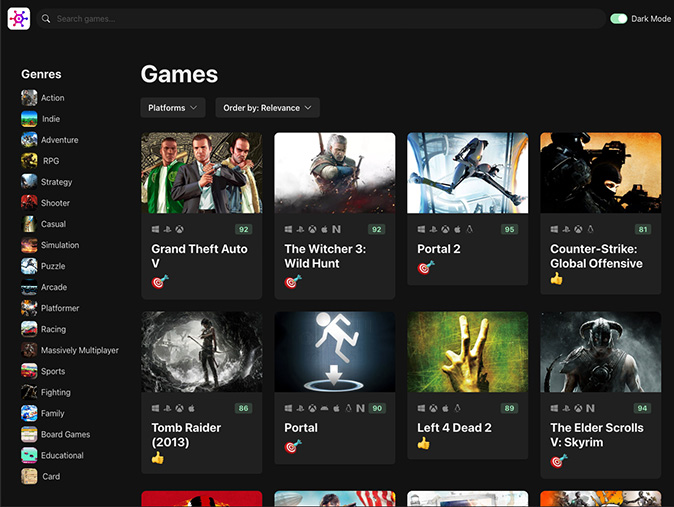
Task: Click the Skyrim cover image
Action: (601, 352)
